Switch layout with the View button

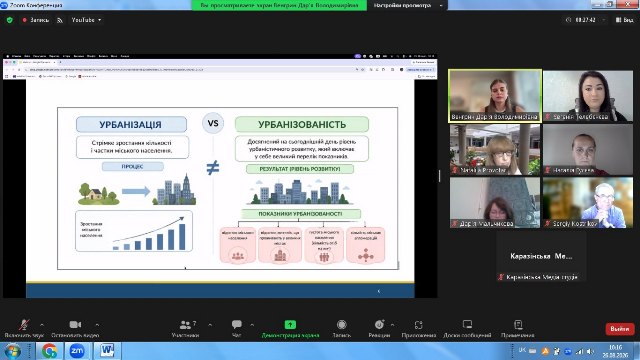coord(624,20)
